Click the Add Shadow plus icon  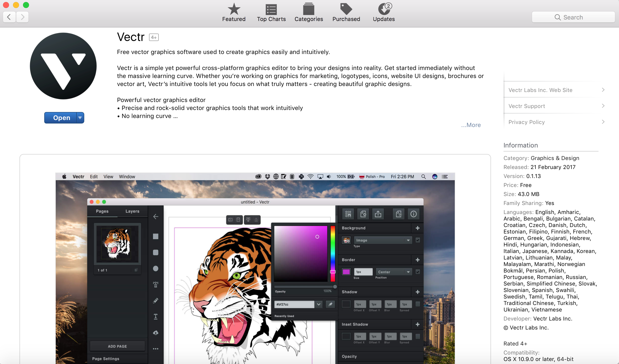click(x=418, y=292)
